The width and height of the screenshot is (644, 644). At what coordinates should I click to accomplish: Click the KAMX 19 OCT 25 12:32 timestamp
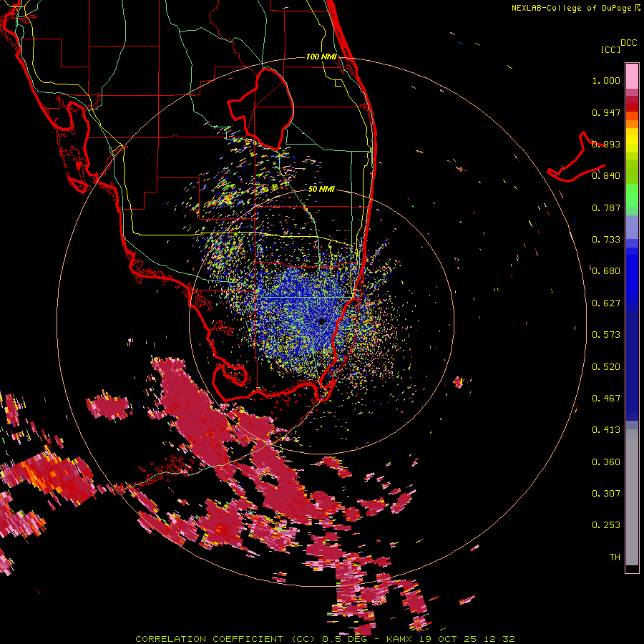point(451,639)
